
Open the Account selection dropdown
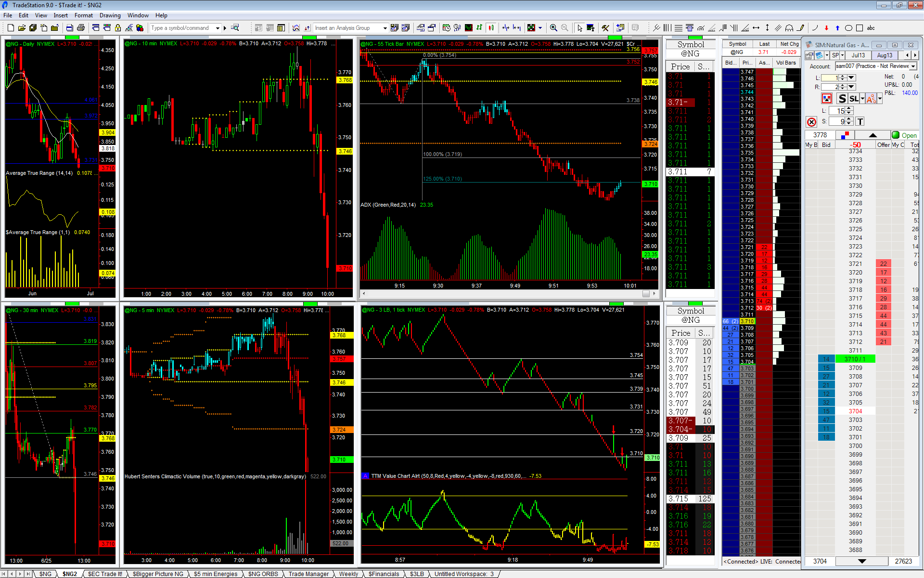pos(914,66)
